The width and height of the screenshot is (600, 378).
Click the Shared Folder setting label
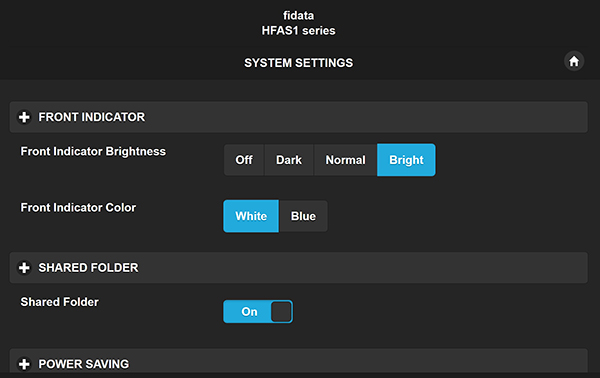[59, 302]
